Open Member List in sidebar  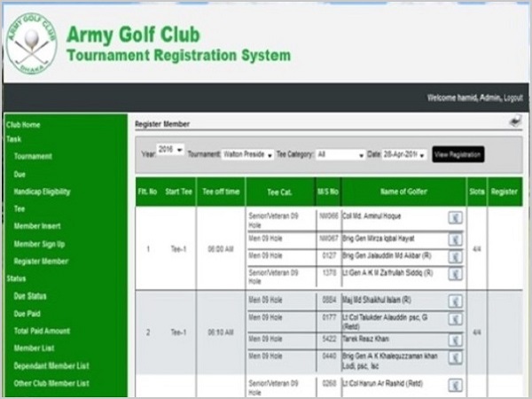pos(34,348)
